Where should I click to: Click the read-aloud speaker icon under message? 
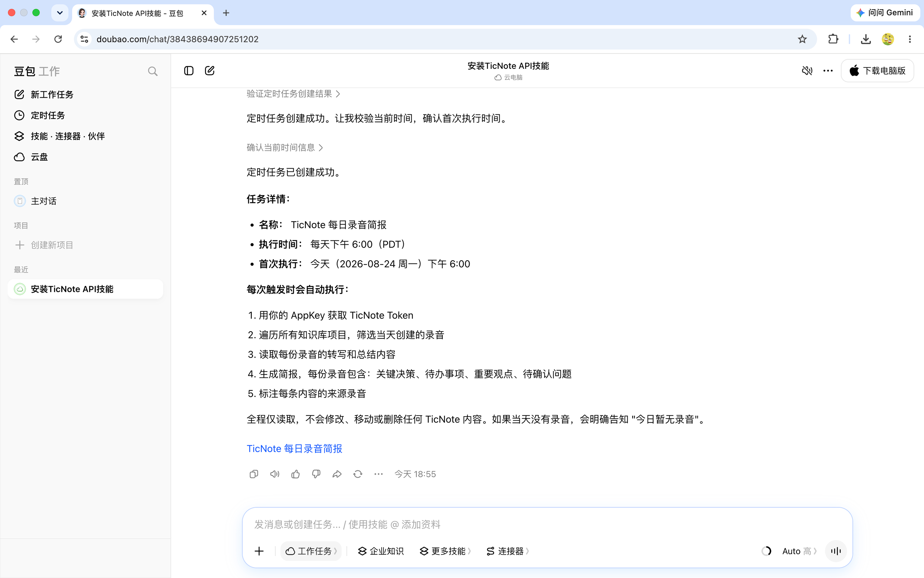275,474
